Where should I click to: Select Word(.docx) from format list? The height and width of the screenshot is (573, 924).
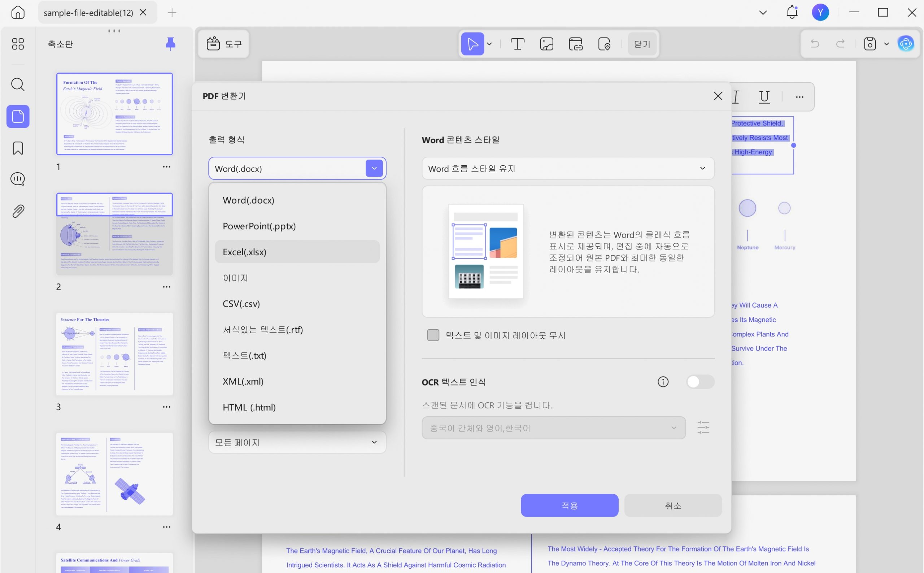[x=297, y=200]
